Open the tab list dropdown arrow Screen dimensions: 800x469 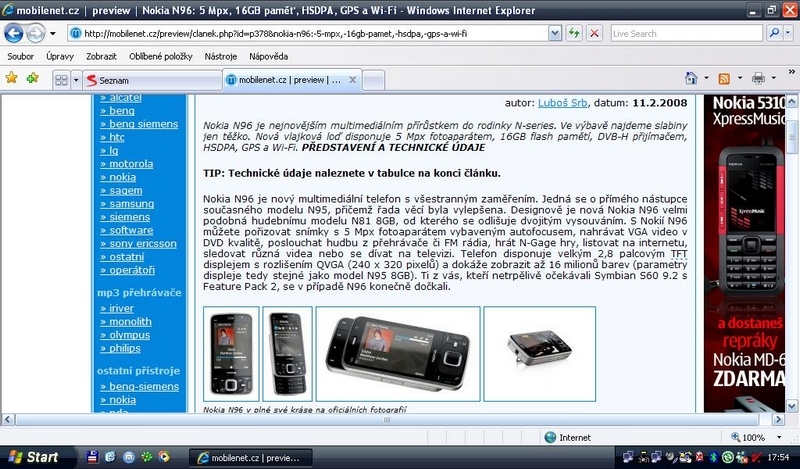[76, 80]
